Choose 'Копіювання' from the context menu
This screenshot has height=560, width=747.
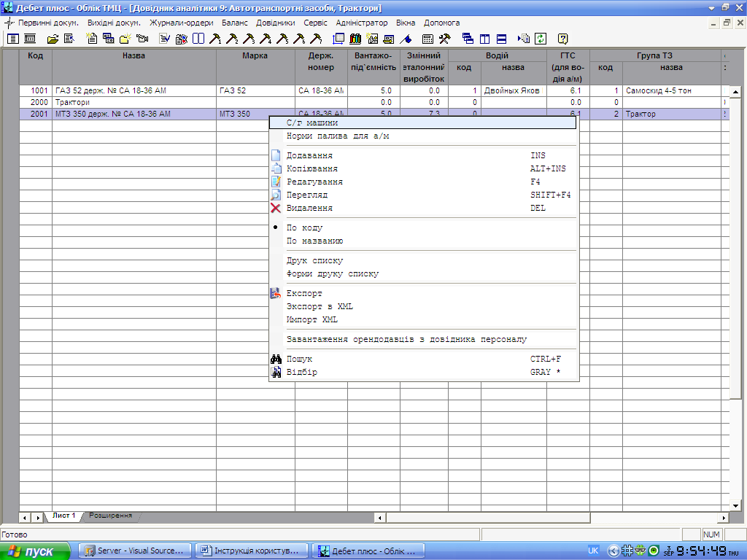(422, 168)
